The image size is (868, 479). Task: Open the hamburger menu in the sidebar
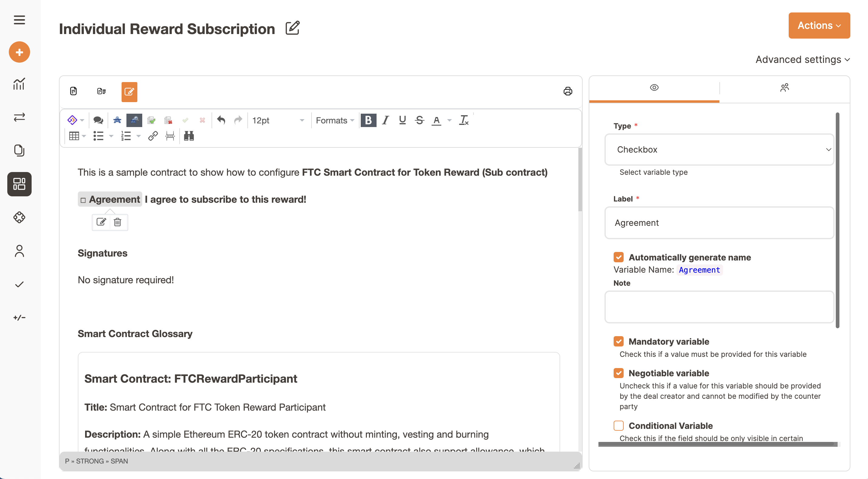(x=19, y=20)
